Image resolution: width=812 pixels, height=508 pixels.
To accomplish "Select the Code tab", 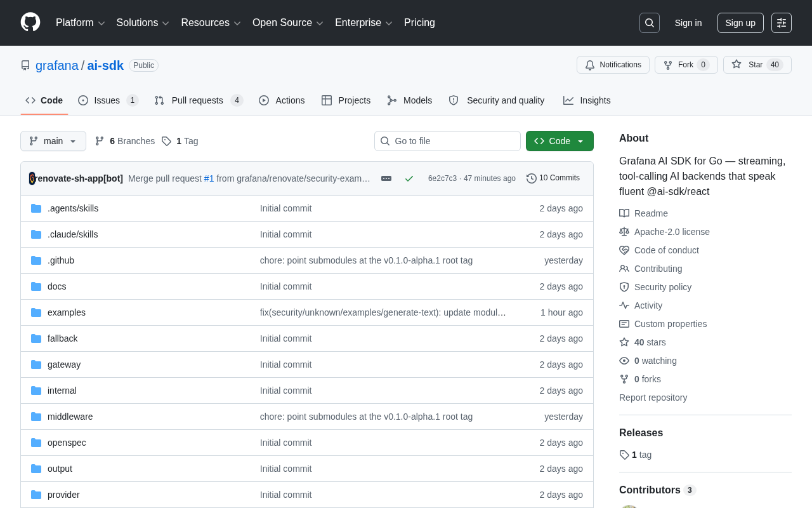I will tap(44, 100).
